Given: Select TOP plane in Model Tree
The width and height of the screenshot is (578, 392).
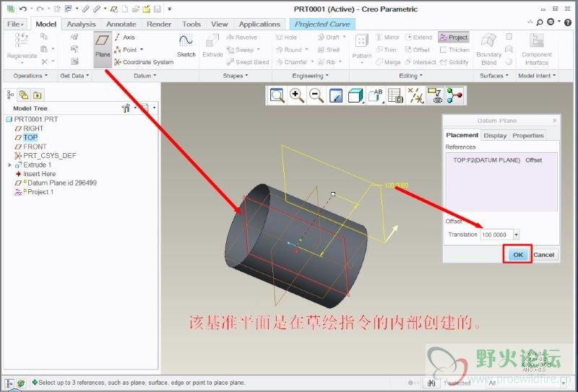Looking at the screenshot, I should 30,137.
